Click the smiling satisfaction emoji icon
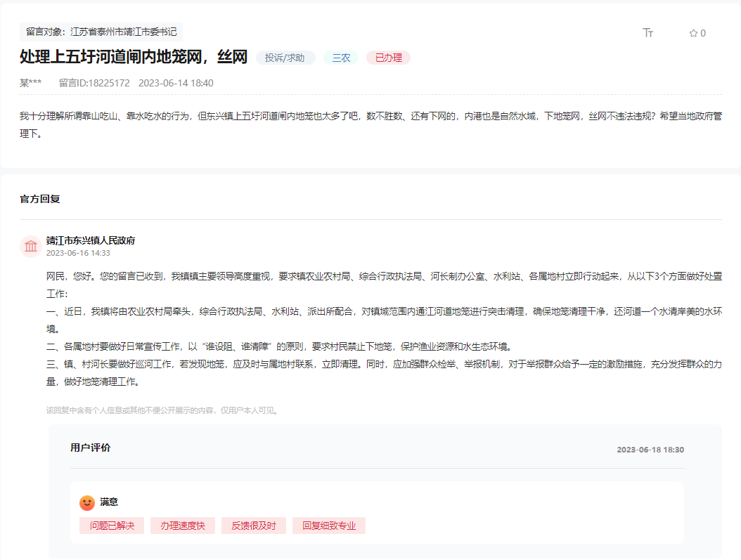741x560 pixels. (86, 502)
